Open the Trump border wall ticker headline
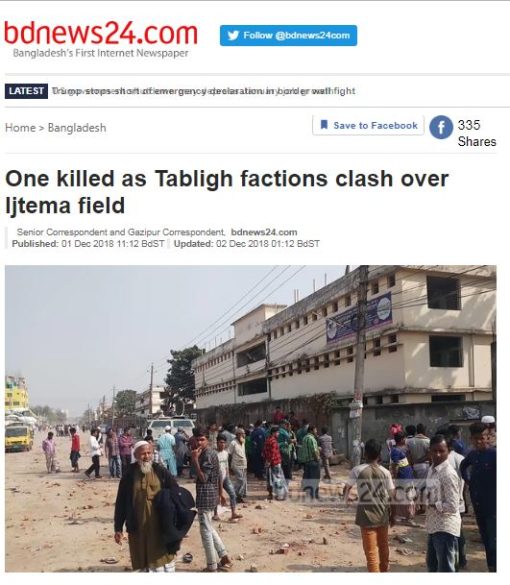The height and width of the screenshot is (585, 510). pyautogui.click(x=203, y=91)
